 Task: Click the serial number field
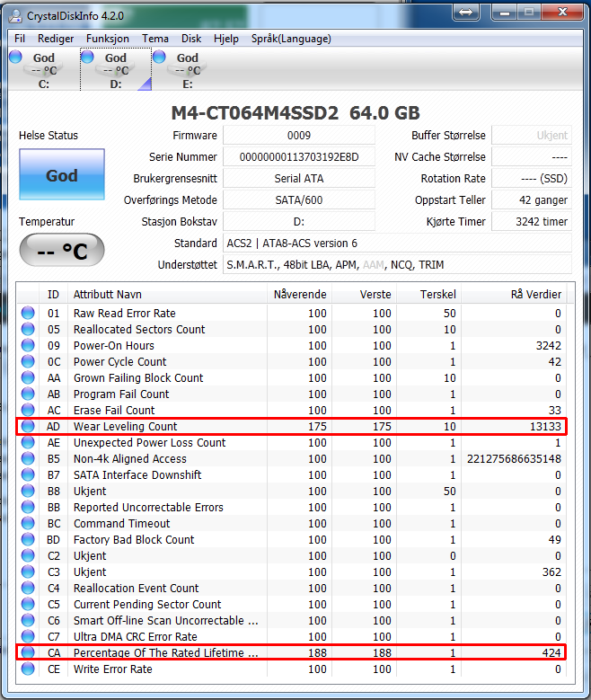[x=299, y=156]
